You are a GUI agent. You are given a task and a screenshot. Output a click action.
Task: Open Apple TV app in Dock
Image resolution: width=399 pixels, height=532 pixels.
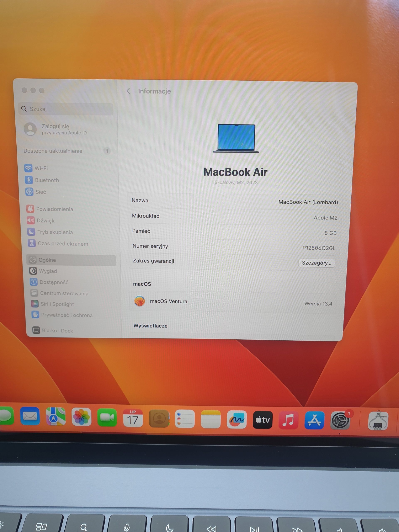pos(262,420)
